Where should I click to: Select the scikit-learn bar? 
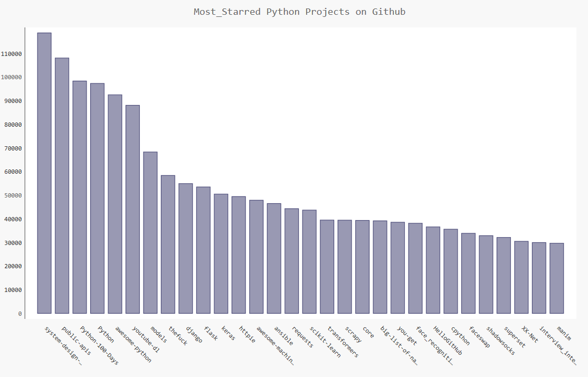309,261
